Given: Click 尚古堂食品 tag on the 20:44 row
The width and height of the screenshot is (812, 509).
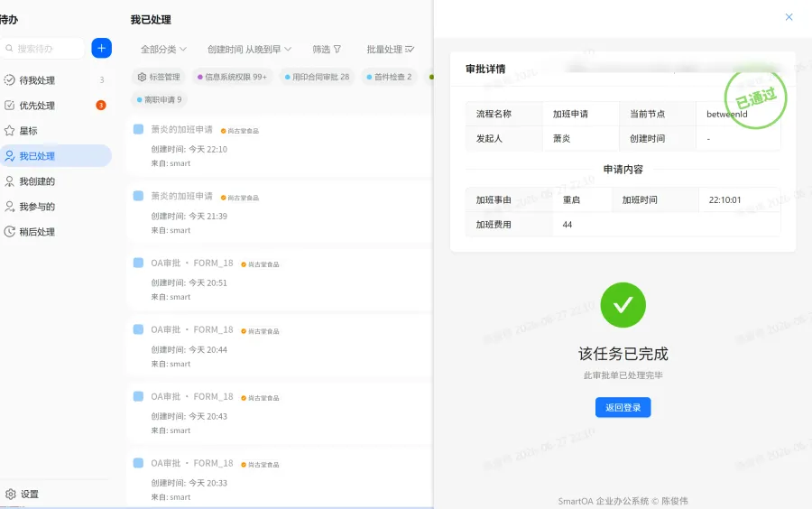Looking at the screenshot, I should click(x=260, y=331).
